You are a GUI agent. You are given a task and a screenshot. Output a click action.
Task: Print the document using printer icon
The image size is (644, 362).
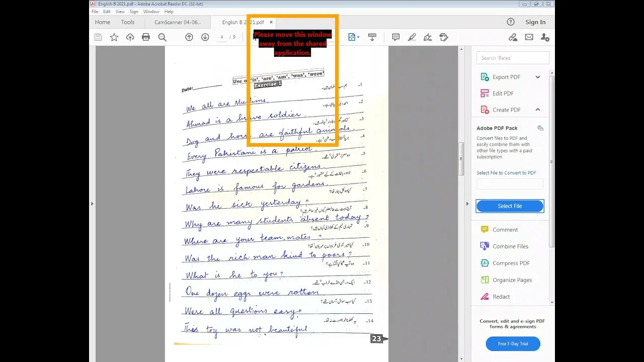point(146,37)
